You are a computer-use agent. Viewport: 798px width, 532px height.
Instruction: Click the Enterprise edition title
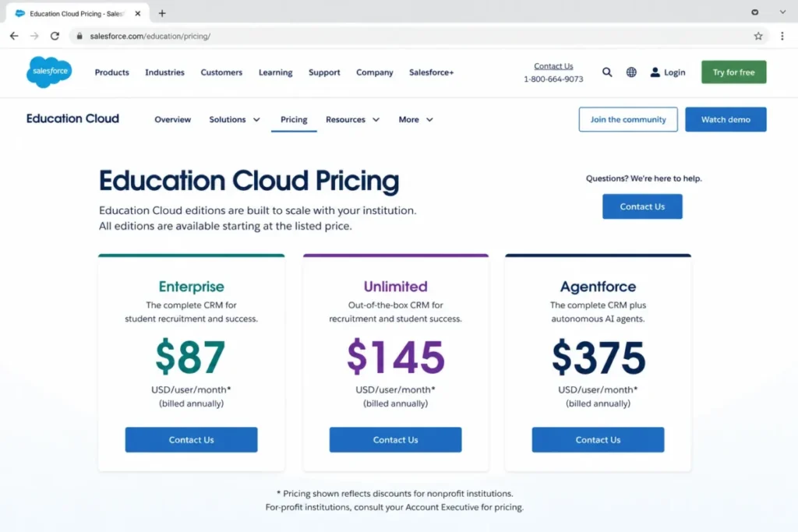[192, 287]
